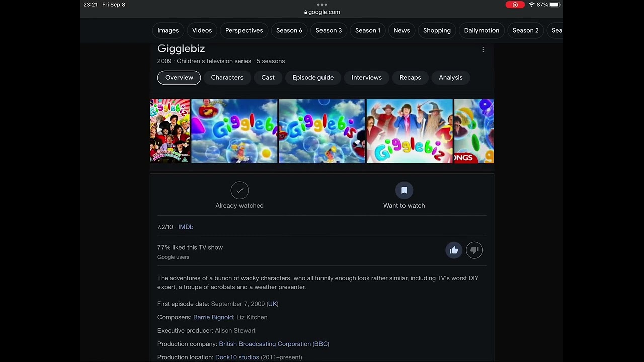Tap the 23:21 clock in status bar
The width and height of the screenshot is (644, 362).
(x=91, y=5)
